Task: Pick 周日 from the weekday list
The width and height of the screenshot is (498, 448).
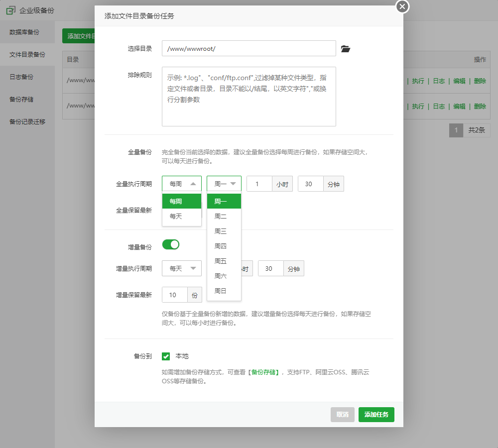Action: pyautogui.click(x=221, y=291)
